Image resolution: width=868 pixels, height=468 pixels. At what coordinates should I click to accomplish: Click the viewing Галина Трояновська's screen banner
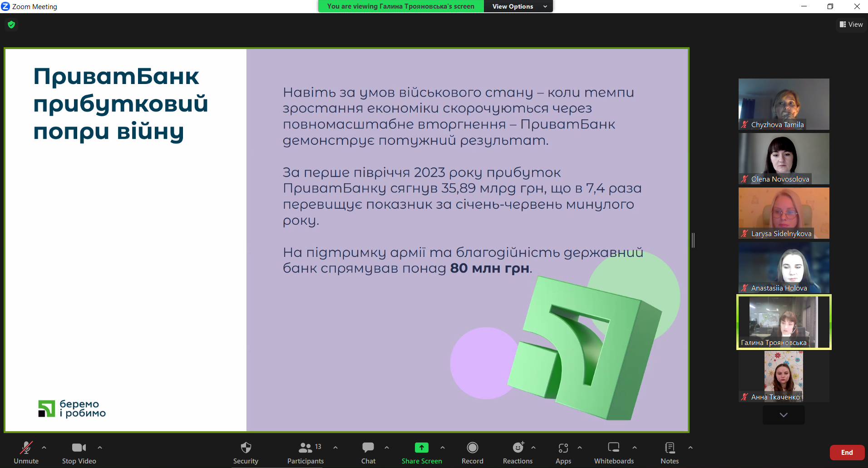401,6
